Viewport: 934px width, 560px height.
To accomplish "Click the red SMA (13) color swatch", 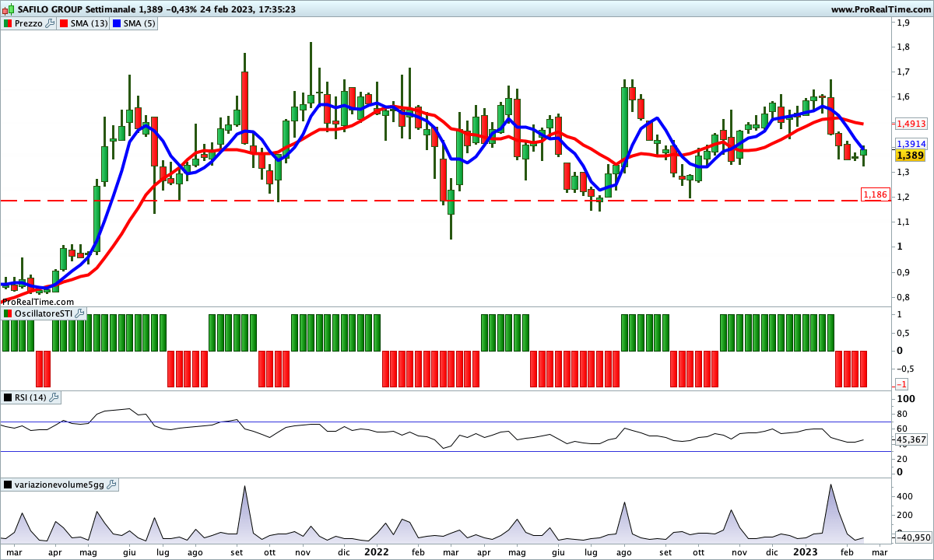I will click(x=64, y=23).
